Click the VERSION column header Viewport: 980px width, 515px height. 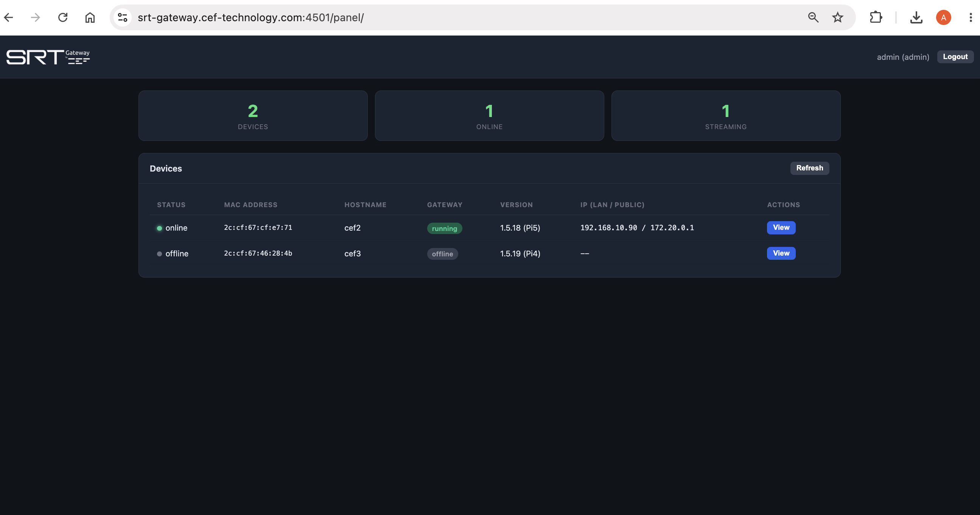tap(516, 205)
